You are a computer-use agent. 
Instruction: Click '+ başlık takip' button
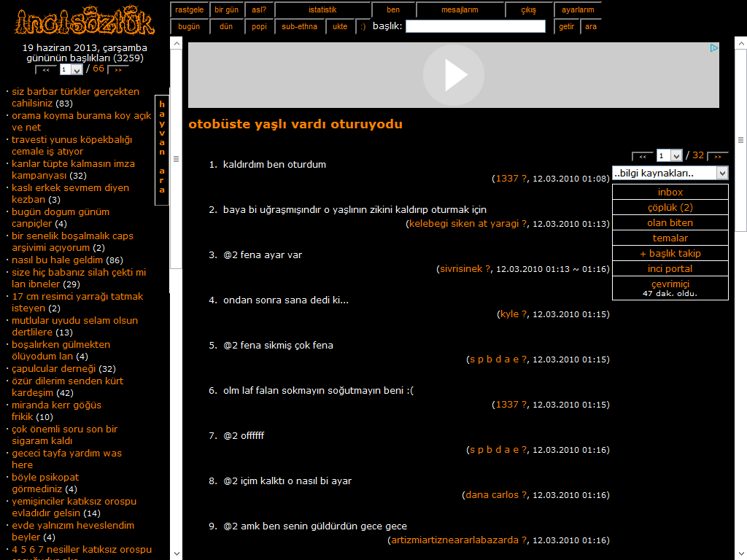[x=670, y=253]
